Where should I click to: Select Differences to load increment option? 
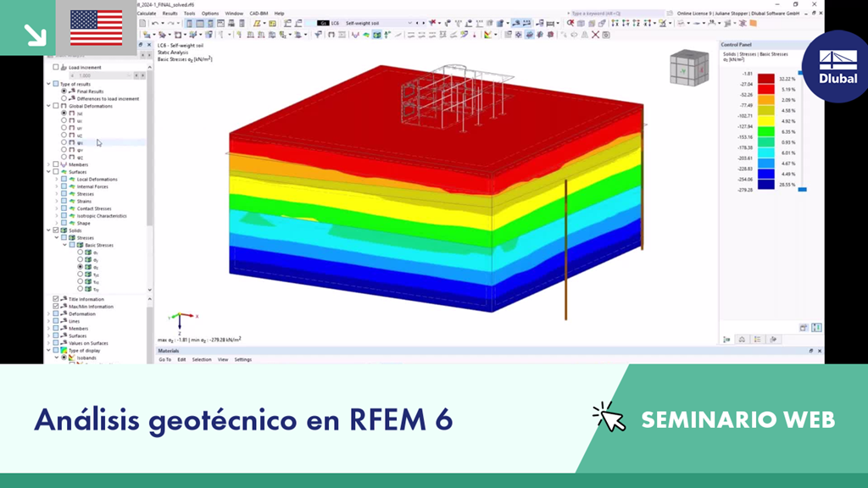pos(64,98)
